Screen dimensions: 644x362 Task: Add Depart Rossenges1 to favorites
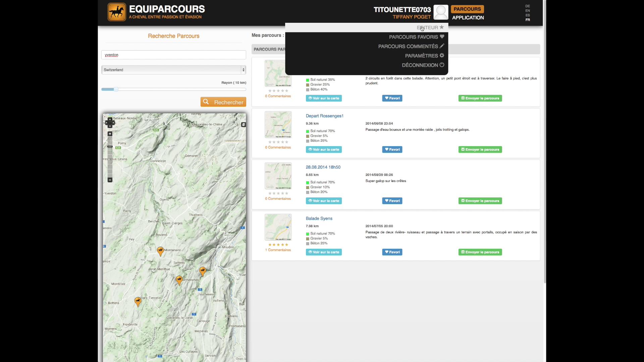click(392, 149)
